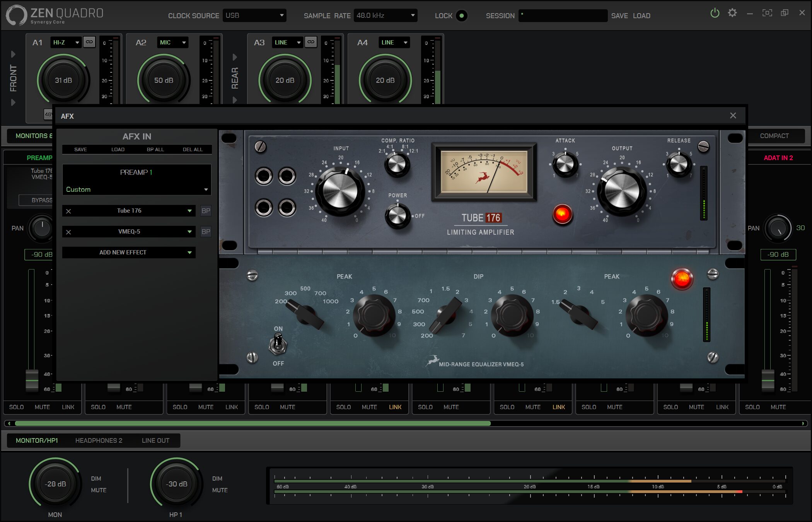Open the SAMPLE RATE dropdown
812x522 pixels.
[385, 15]
